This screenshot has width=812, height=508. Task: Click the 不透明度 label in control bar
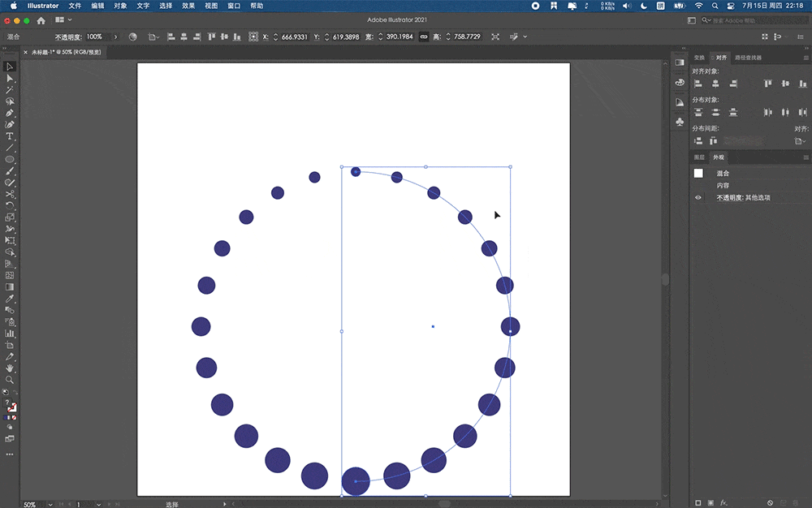pyautogui.click(x=68, y=37)
